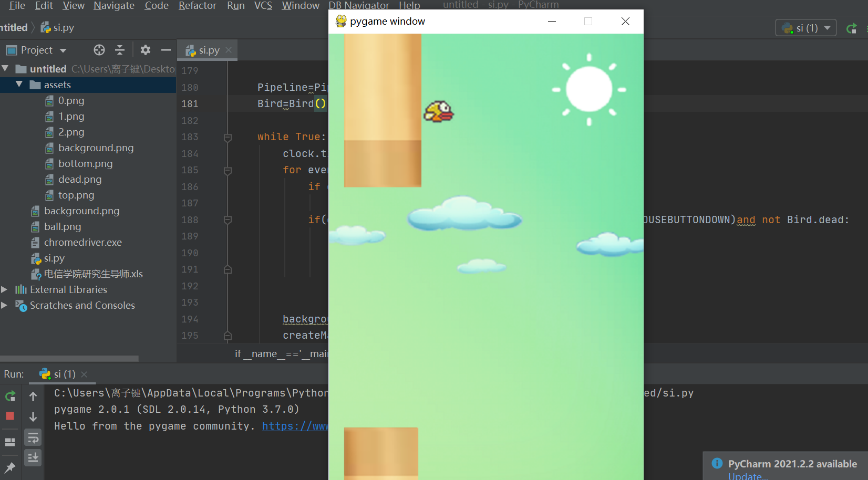Click line number 181 in gutter

(x=190, y=104)
